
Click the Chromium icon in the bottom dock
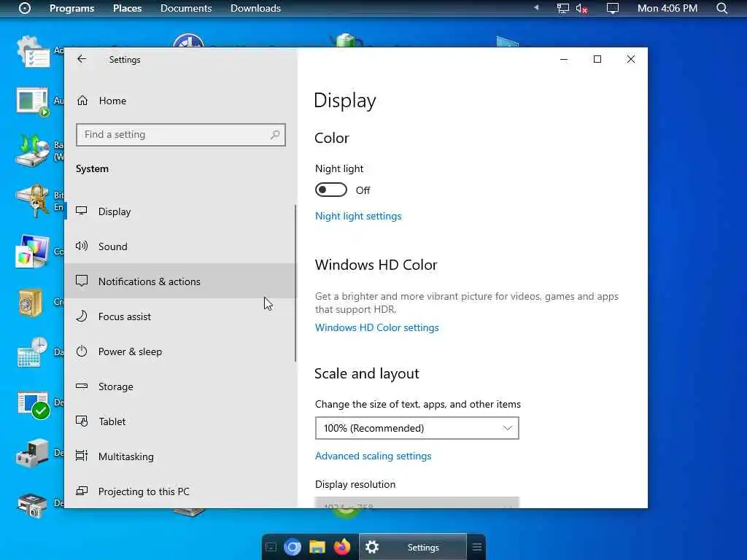(293, 547)
